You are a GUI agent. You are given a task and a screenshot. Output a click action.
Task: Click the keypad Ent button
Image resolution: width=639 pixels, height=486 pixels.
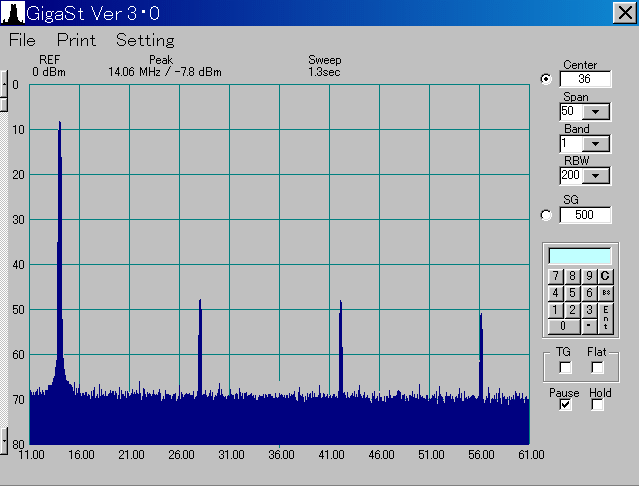point(606,318)
